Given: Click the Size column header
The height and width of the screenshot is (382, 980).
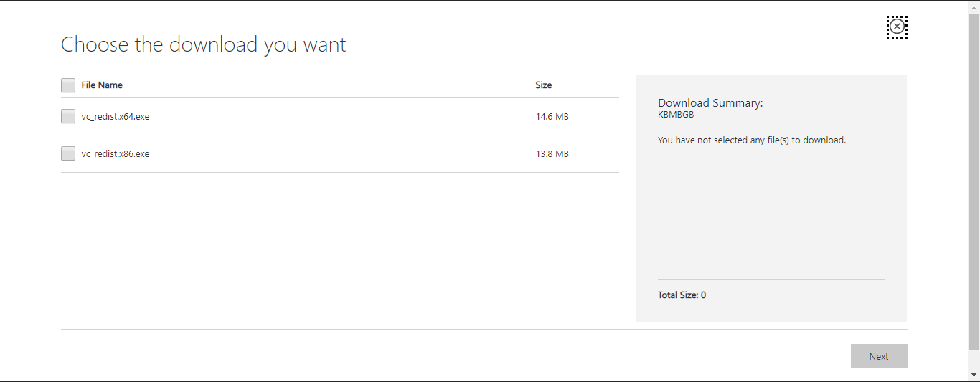Looking at the screenshot, I should click(x=544, y=85).
